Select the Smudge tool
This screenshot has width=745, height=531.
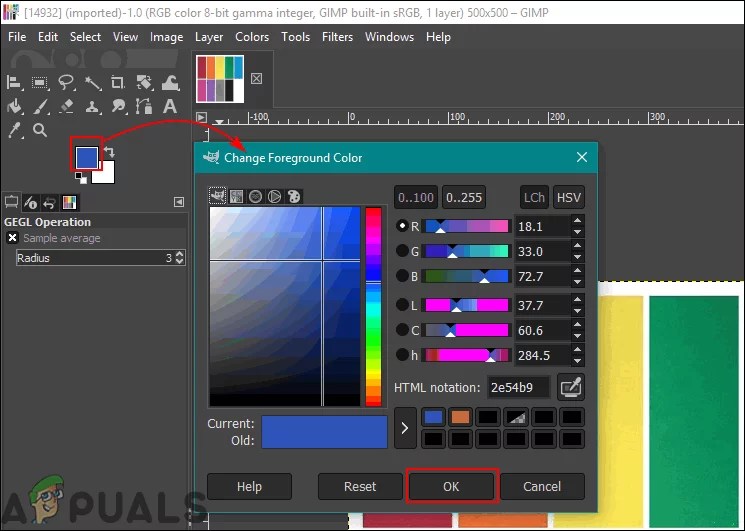click(x=118, y=106)
